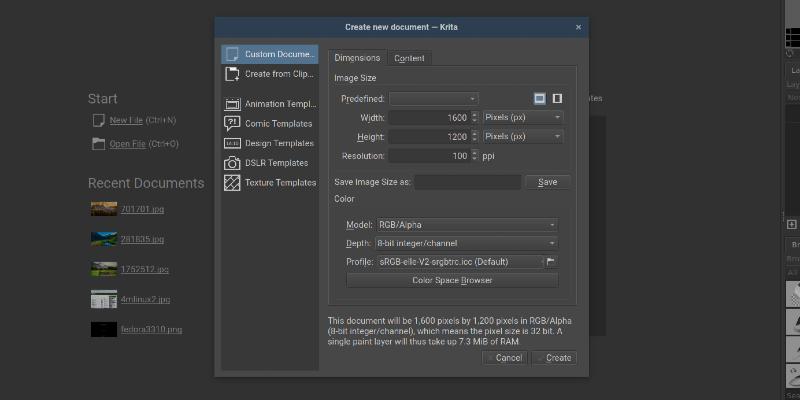Toggle portrait orientation button
Screen dimensions: 800x400
click(x=557, y=98)
